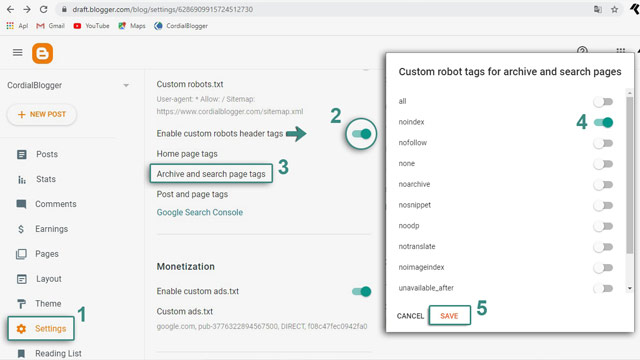The height and width of the screenshot is (360, 640).
Task: Toggle the nofollow robot tag
Action: (603, 143)
